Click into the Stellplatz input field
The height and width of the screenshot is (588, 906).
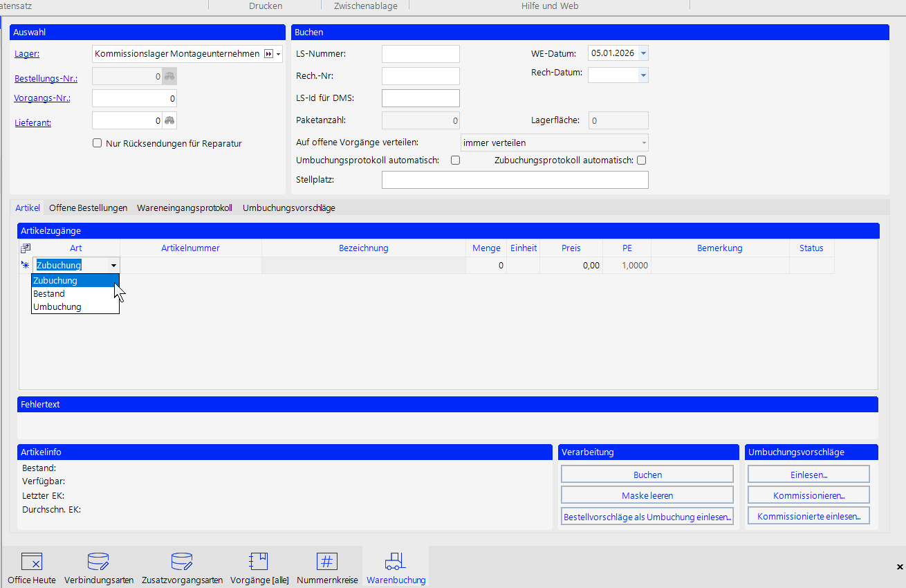point(515,180)
